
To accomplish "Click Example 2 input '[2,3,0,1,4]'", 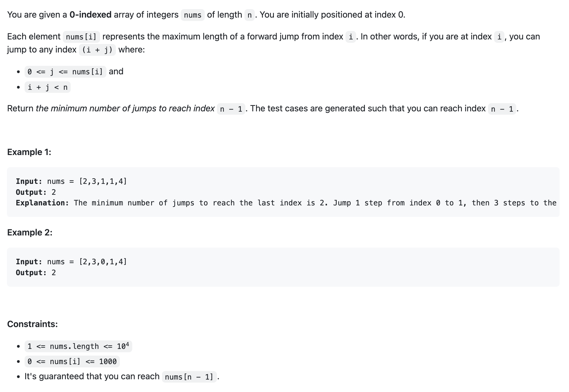I will coord(103,262).
